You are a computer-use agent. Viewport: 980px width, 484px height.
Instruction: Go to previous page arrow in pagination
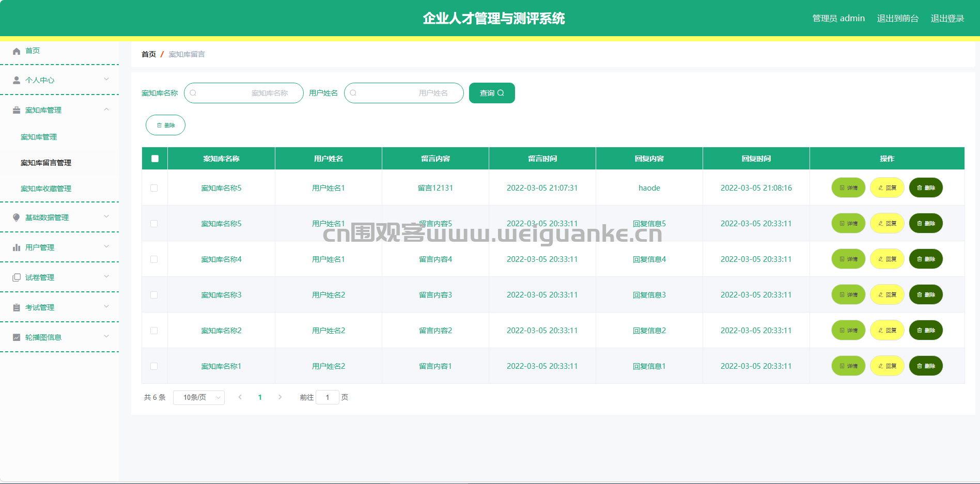pos(240,397)
